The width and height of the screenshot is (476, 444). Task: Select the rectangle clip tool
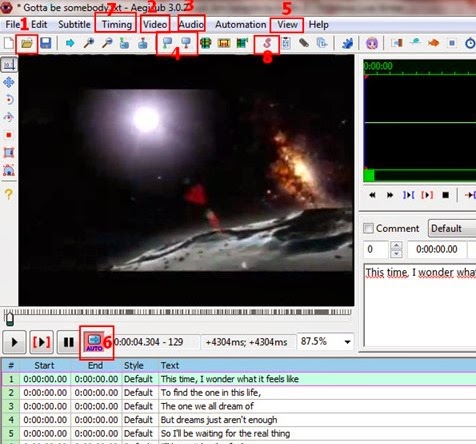click(x=9, y=153)
